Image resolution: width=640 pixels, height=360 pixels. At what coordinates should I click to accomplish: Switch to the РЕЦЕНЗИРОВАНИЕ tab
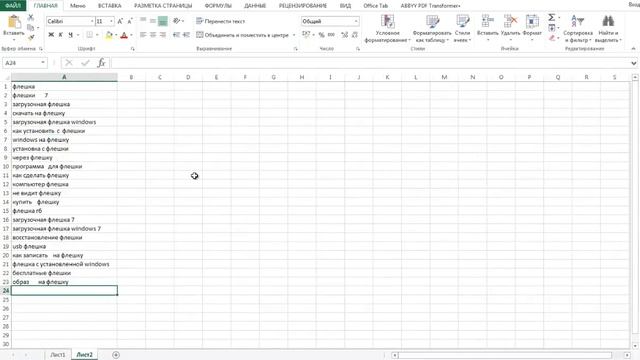coord(303,6)
